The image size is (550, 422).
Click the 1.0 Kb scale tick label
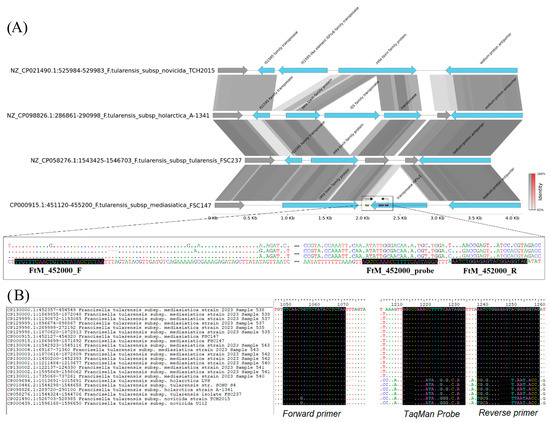[288, 218]
